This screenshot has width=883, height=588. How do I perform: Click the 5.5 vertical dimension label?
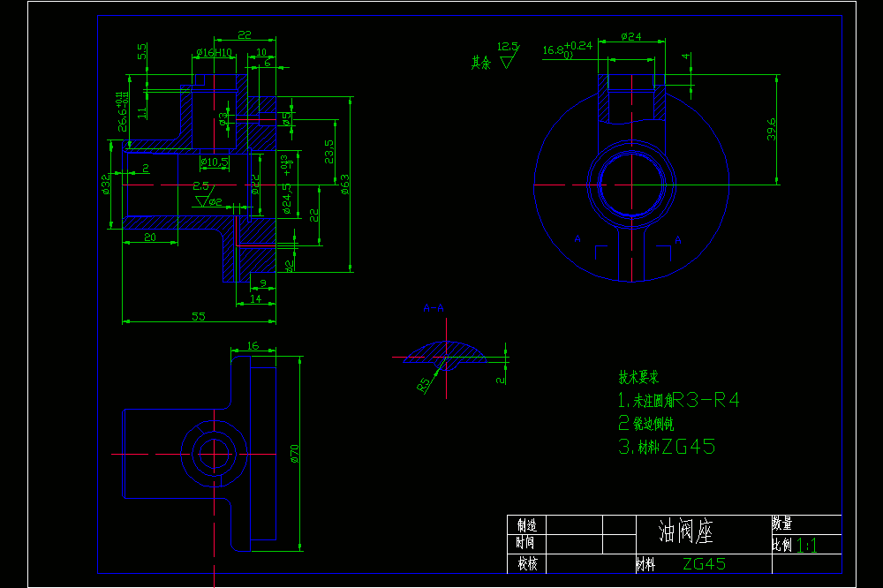[x=142, y=51]
